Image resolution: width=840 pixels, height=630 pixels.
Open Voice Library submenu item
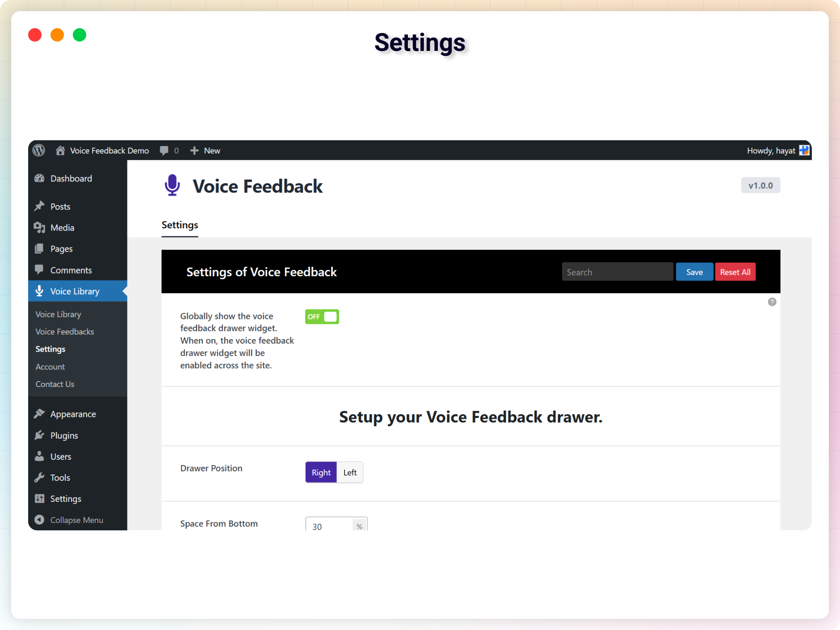point(58,314)
